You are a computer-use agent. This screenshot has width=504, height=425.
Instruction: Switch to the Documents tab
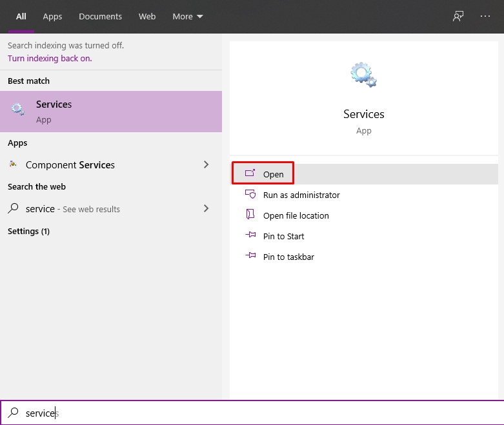pos(100,16)
